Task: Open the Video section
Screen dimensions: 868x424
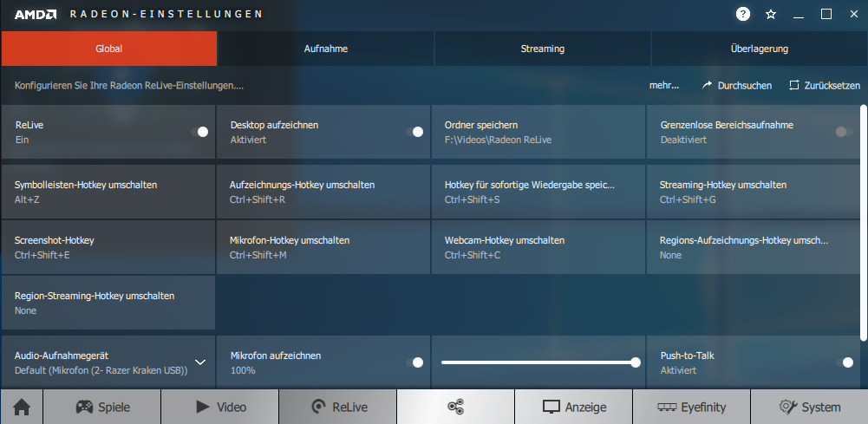Action: click(x=219, y=408)
